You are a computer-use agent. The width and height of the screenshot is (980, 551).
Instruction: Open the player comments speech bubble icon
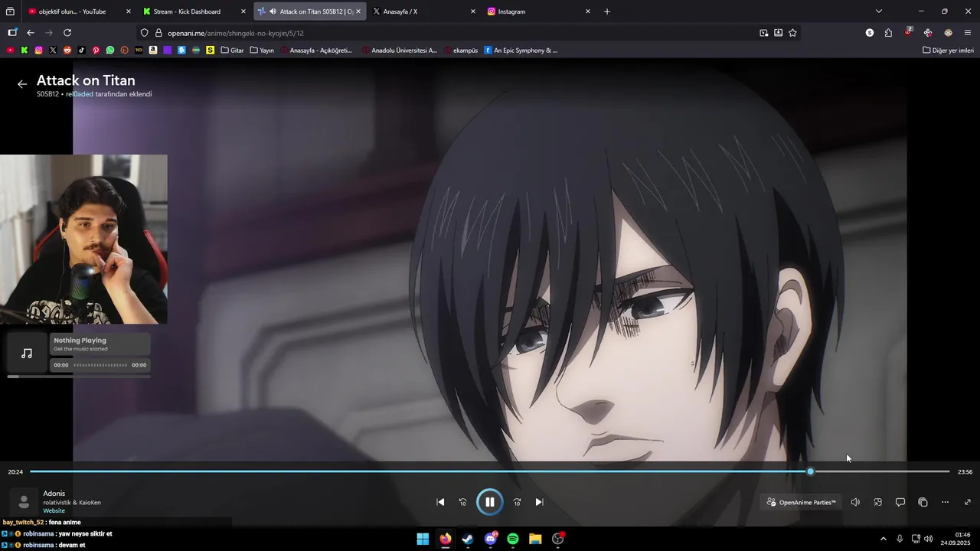pos(900,502)
